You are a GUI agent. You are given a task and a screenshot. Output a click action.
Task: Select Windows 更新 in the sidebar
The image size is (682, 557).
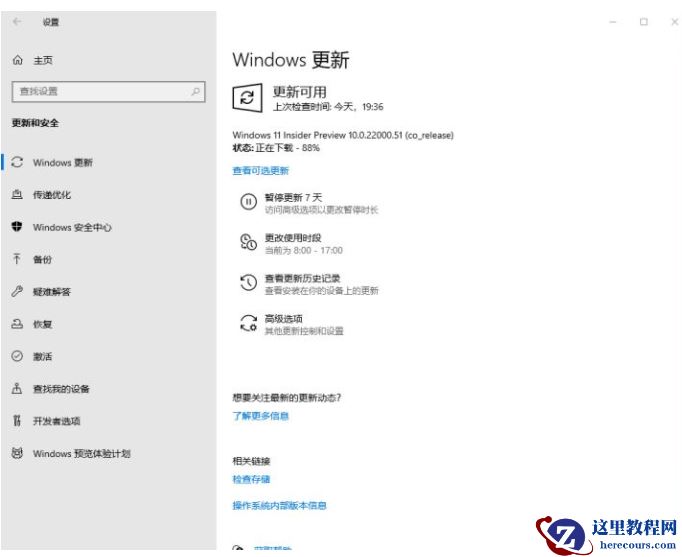63,163
